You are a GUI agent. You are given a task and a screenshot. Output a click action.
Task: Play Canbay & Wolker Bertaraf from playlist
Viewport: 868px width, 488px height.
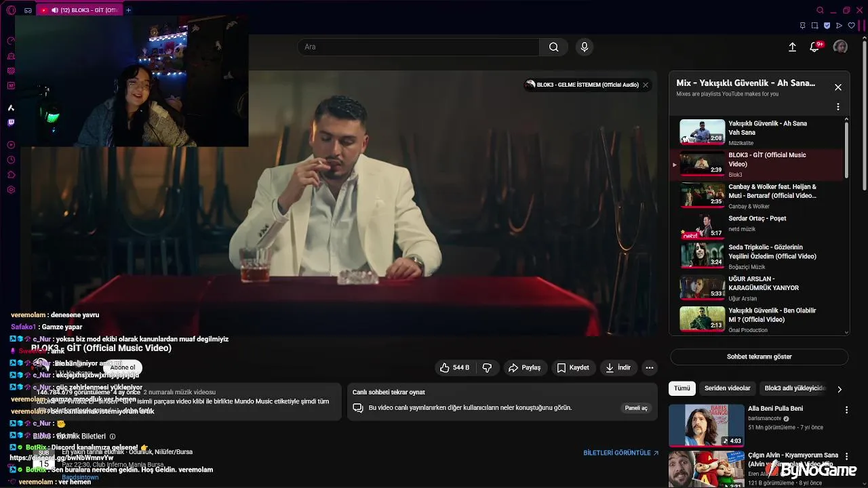756,197
